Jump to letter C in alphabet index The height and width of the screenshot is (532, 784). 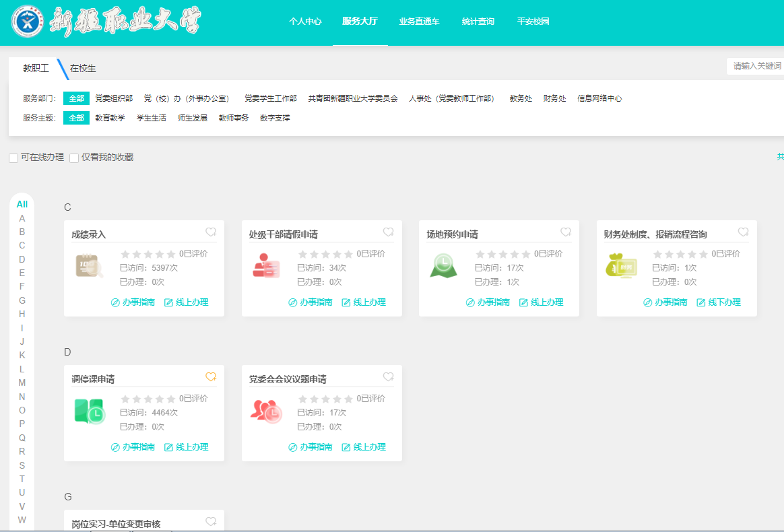[x=22, y=246]
